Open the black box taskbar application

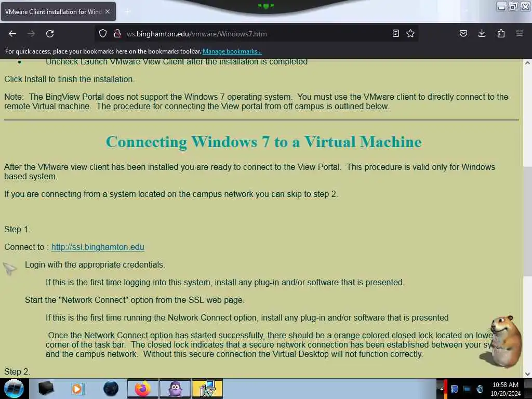46,389
